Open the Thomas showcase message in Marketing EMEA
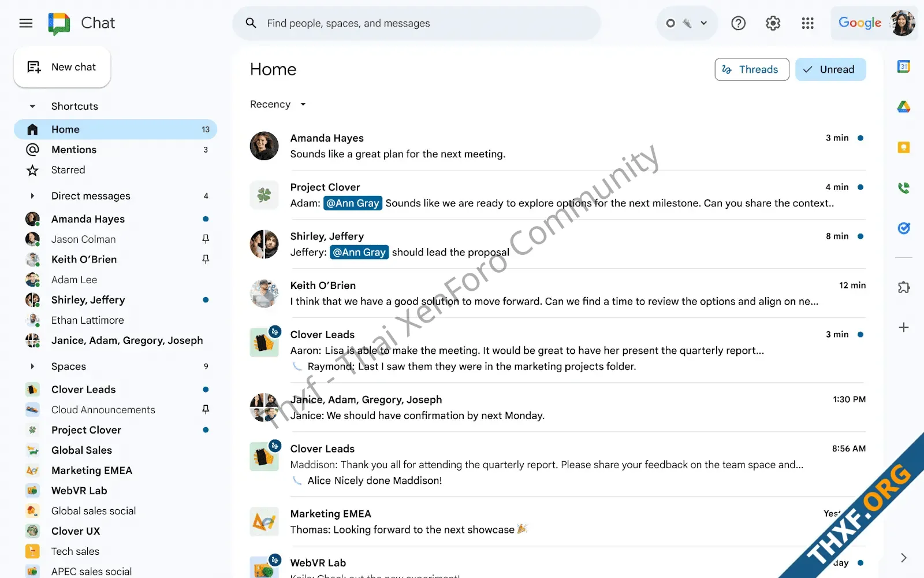924x578 pixels. click(x=408, y=529)
